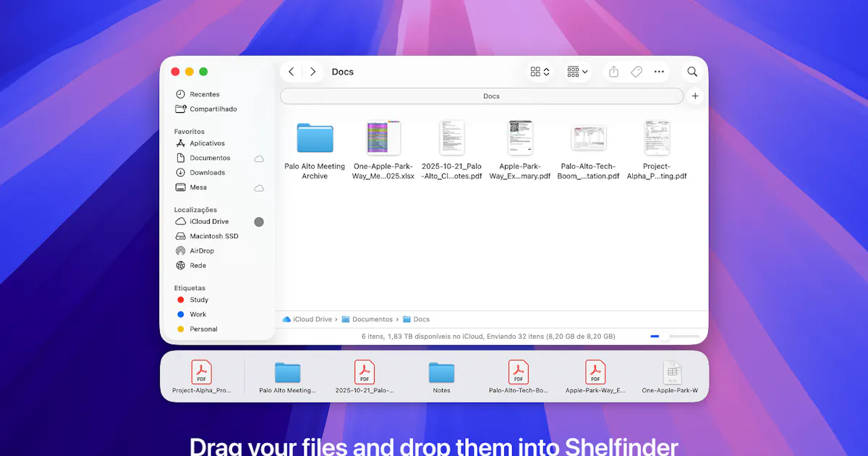This screenshot has width=868, height=456.
Task: Click Documentos in the path bar
Action: (367, 319)
